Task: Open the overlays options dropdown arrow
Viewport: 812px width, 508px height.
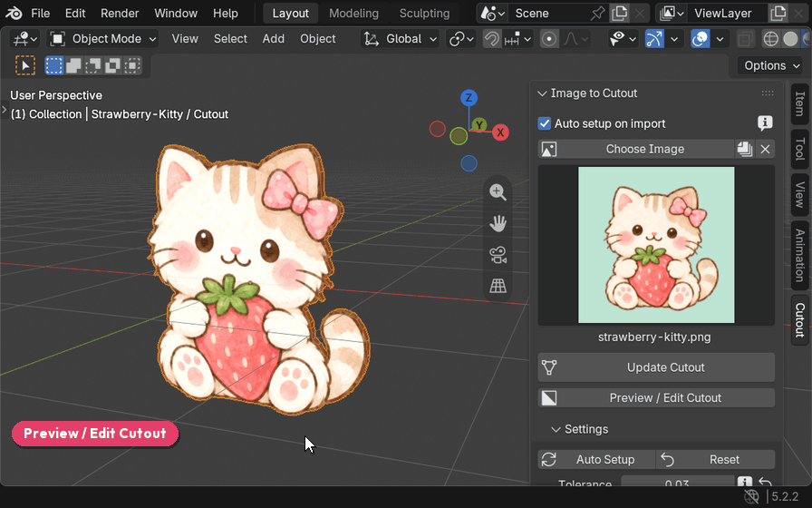Action: tap(720, 39)
